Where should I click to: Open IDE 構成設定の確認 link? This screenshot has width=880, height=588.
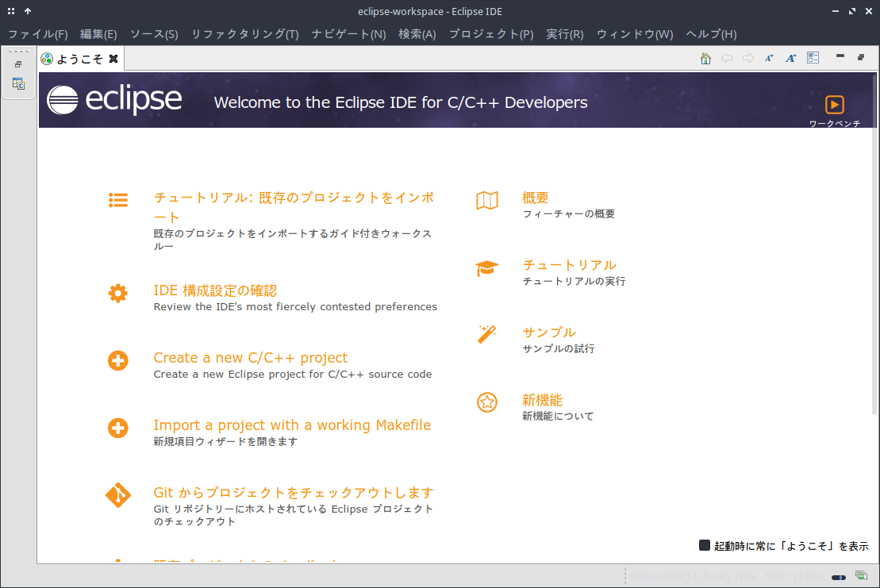[x=216, y=290]
